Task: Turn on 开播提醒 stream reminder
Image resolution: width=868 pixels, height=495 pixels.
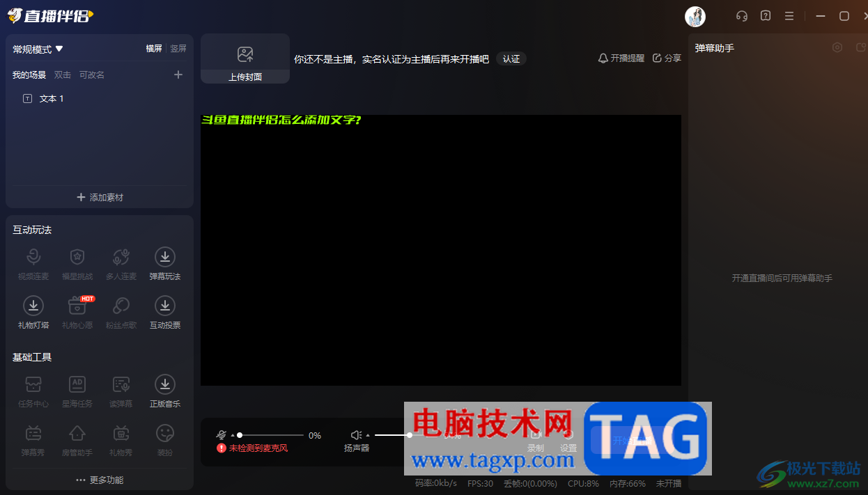Action: pyautogui.click(x=621, y=58)
